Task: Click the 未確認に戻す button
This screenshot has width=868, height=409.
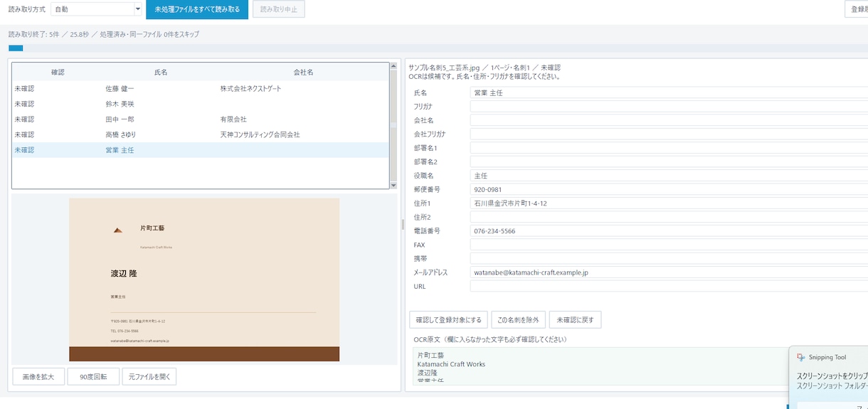Action: click(x=575, y=320)
